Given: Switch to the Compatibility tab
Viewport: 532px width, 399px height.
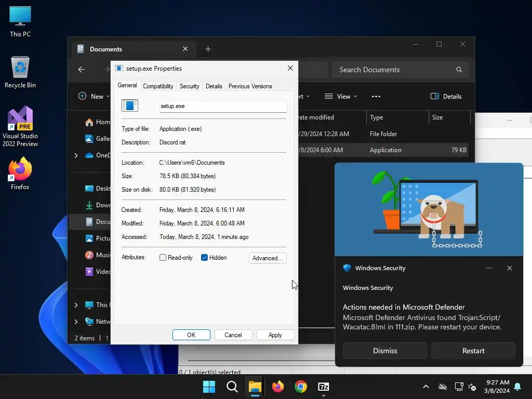Looking at the screenshot, I should [158, 86].
